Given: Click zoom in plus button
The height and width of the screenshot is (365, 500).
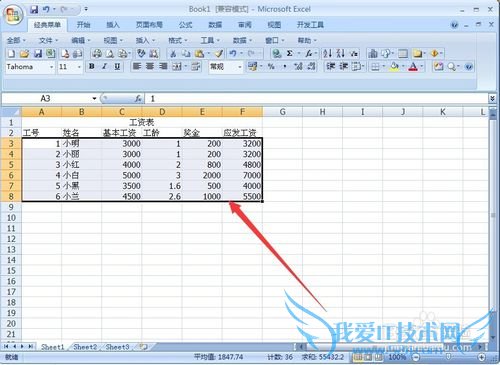Looking at the screenshot, I should pos(481,357).
